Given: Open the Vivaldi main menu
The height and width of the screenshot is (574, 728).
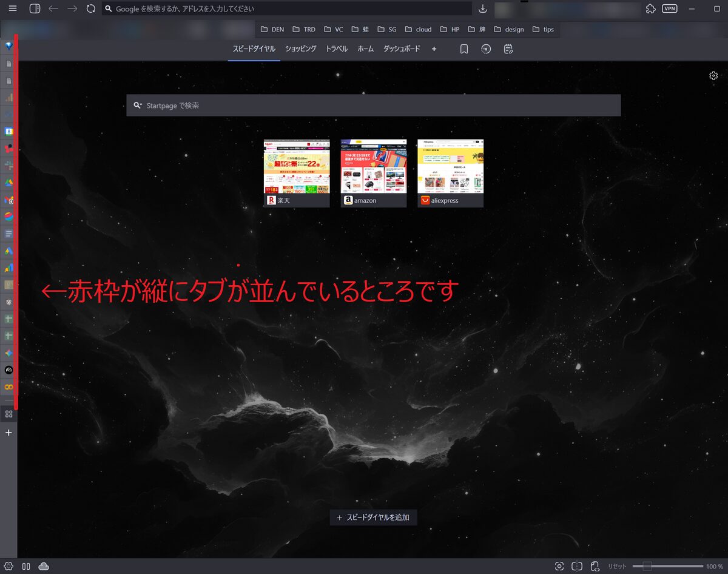Looking at the screenshot, I should coord(13,8).
